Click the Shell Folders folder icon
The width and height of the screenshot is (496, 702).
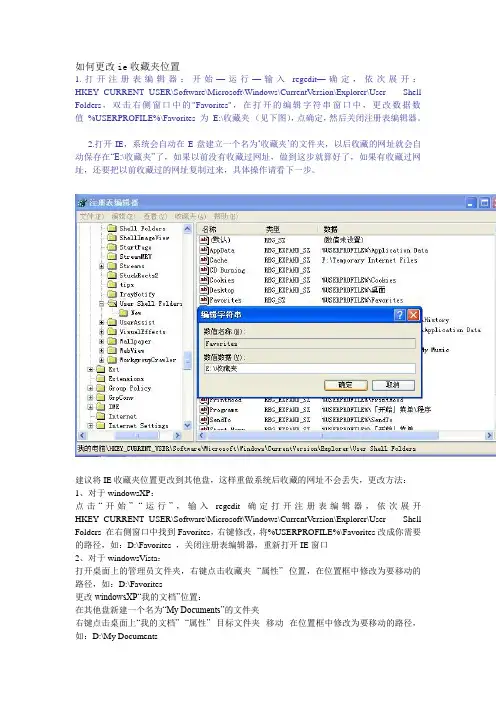[112, 228]
